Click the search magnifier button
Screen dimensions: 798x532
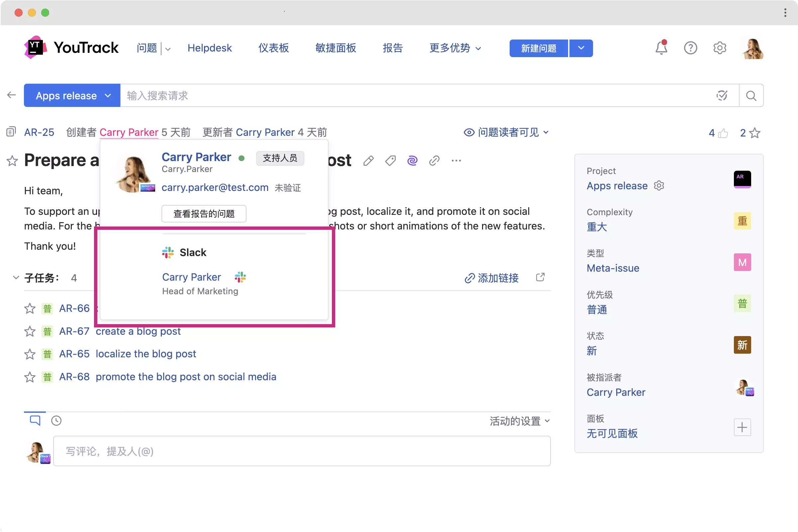[x=751, y=96]
